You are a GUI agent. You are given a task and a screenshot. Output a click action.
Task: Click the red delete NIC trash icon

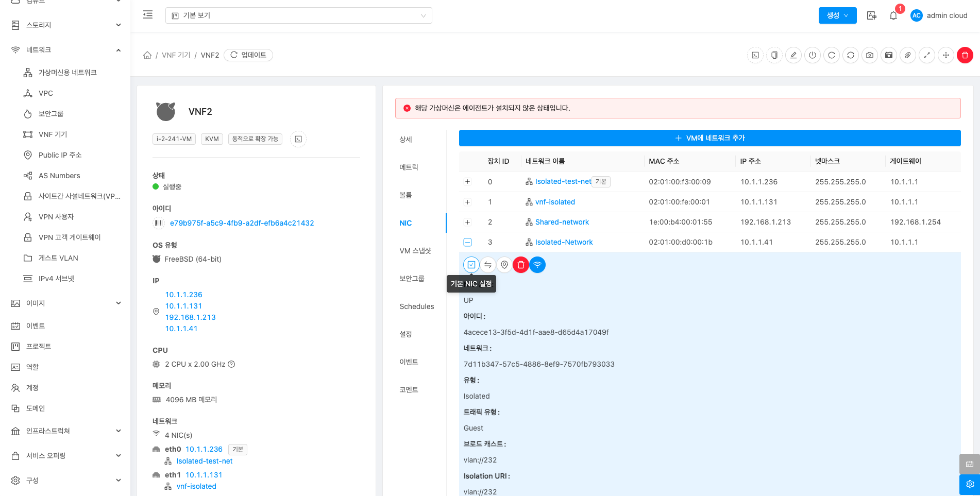point(521,265)
